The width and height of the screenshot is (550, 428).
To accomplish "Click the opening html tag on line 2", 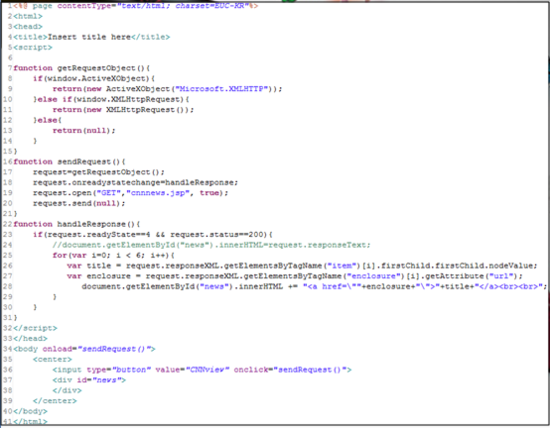I will [x=28, y=16].
